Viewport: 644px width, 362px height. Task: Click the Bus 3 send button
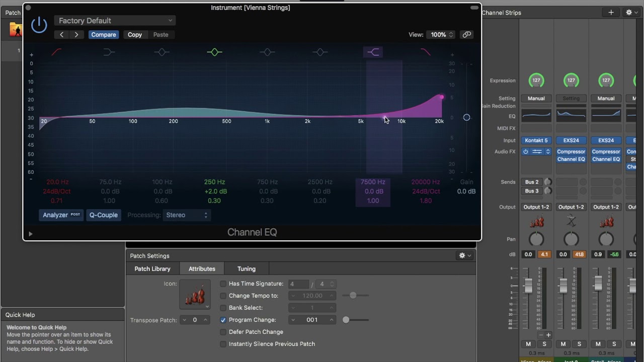pyautogui.click(x=532, y=191)
